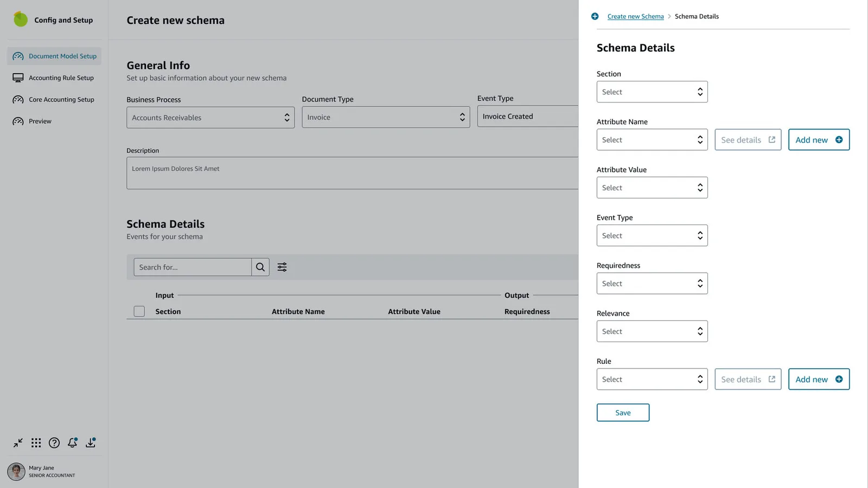Open the Business Process dropdown
This screenshot has height=488, width=868.
tap(210, 118)
